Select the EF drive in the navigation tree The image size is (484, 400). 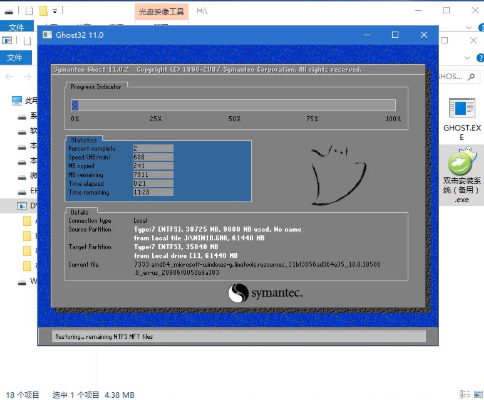pyautogui.click(x=28, y=191)
